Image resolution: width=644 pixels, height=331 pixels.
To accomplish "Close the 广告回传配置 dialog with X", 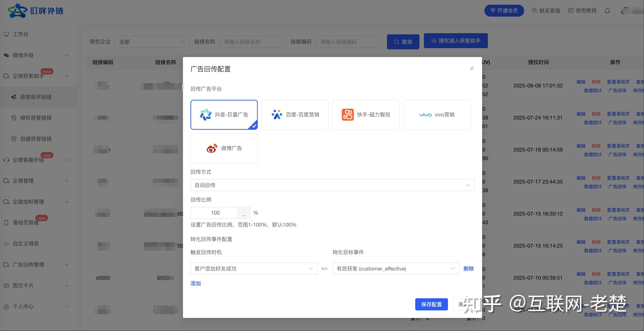I will (472, 68).
